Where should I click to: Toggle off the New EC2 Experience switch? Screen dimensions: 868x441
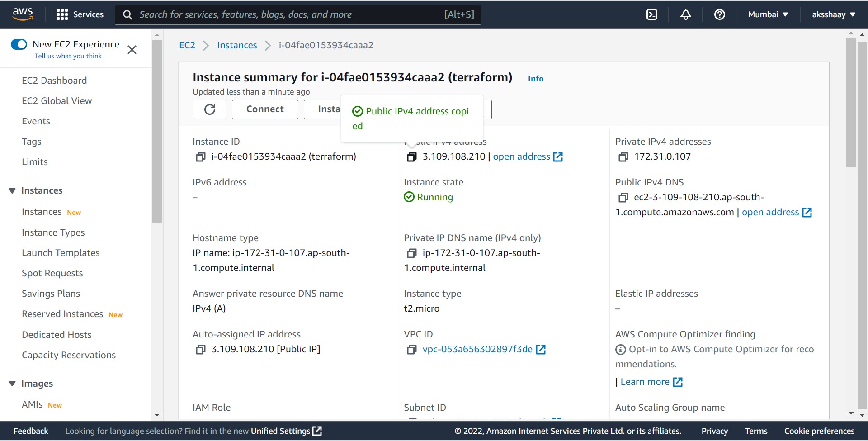(x=19, y=44)
